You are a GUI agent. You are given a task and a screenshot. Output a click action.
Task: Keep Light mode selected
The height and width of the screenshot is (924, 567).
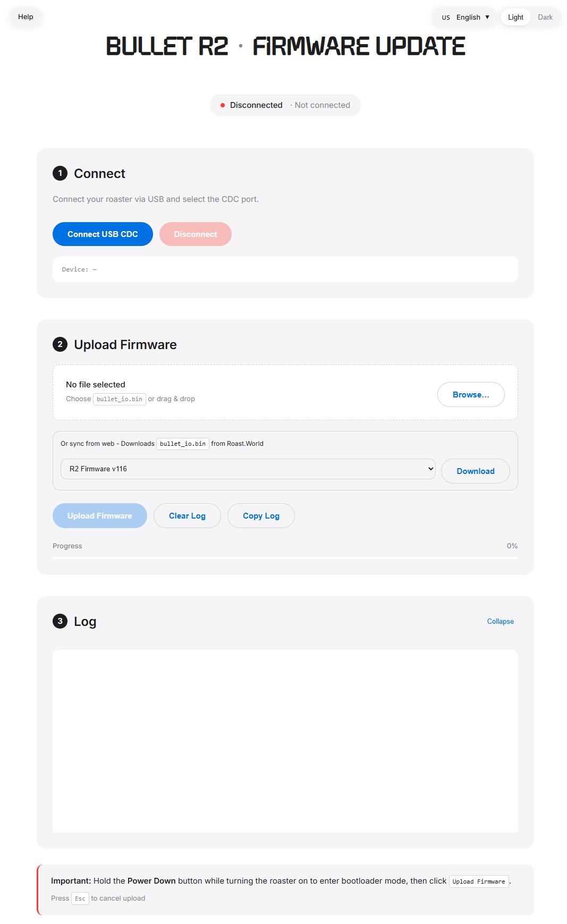click(515, 16)
